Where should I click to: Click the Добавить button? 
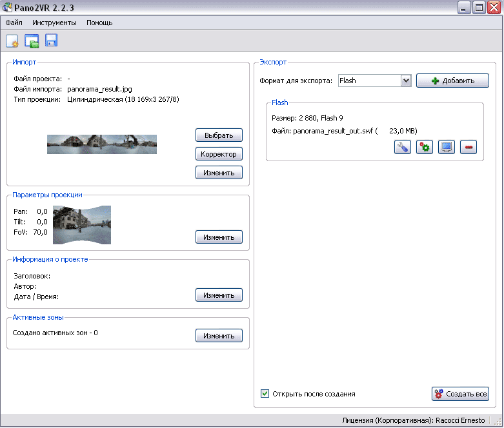point(452,81)
